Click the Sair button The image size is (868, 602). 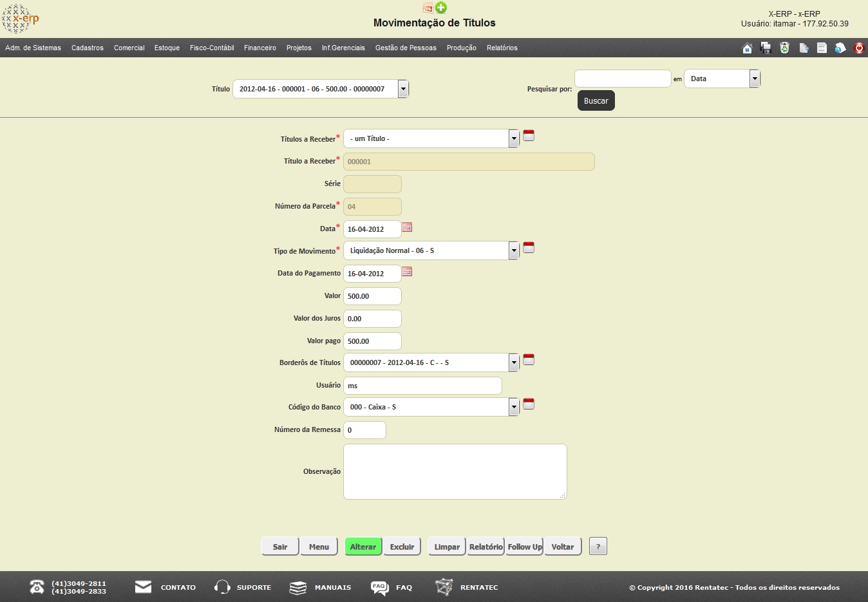click(280, 547)
